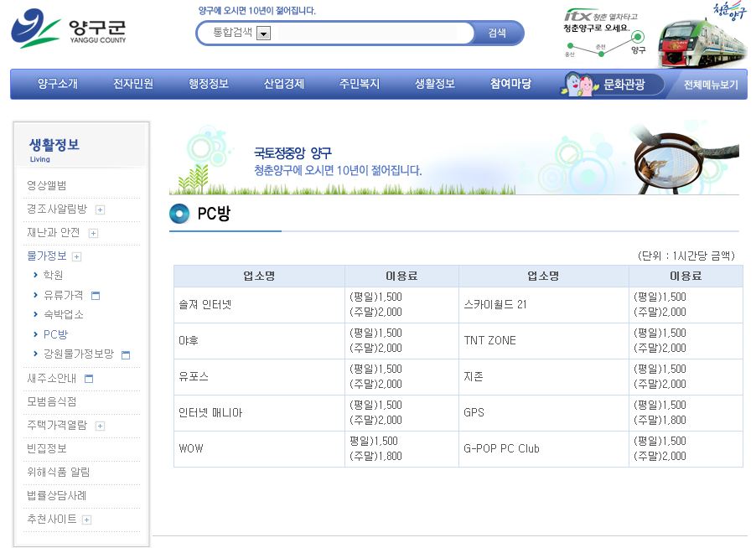This screenshot has height=548, width=756.
Task: Open 영상앨범 in the sidebar
Action: tap(47, 185)
